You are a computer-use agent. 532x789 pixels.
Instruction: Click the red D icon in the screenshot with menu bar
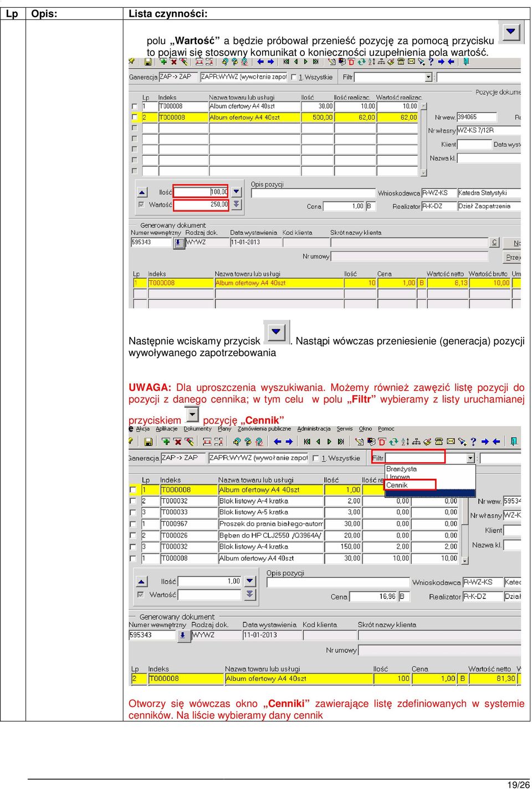[382, 442]
